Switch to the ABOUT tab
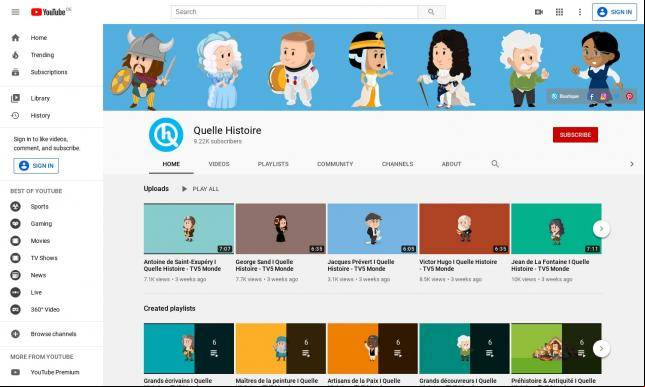Viewport: 645px width, 387px height. point(451,164)
